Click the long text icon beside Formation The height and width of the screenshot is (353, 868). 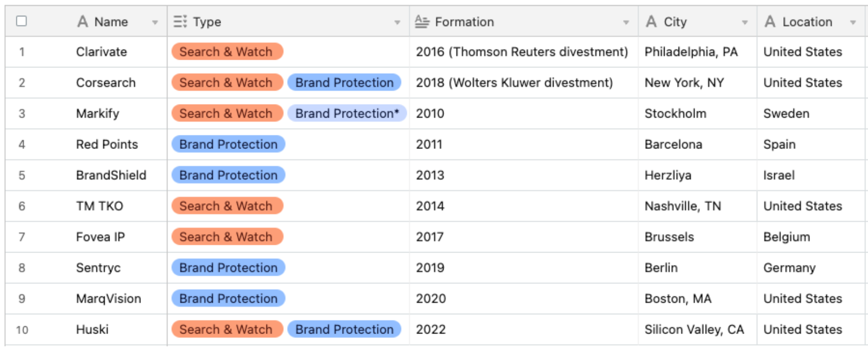click(422, 21)
